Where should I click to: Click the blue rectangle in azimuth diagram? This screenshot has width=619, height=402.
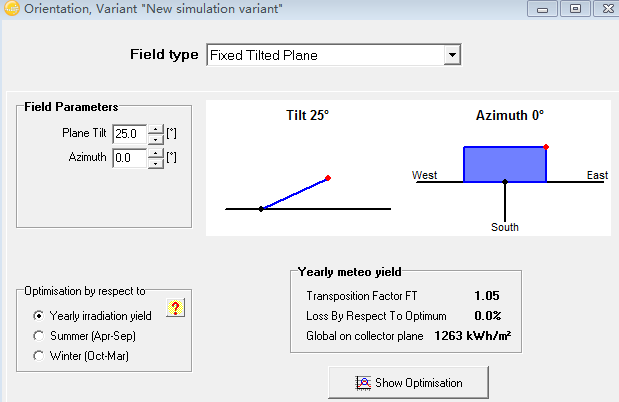[x=505, y=164]
